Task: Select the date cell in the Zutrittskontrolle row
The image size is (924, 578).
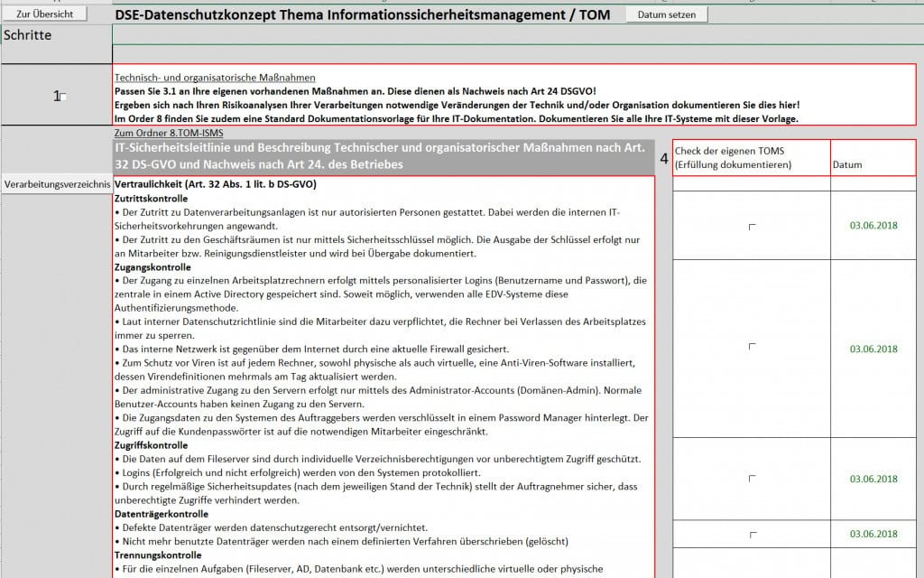Action: 873,225
